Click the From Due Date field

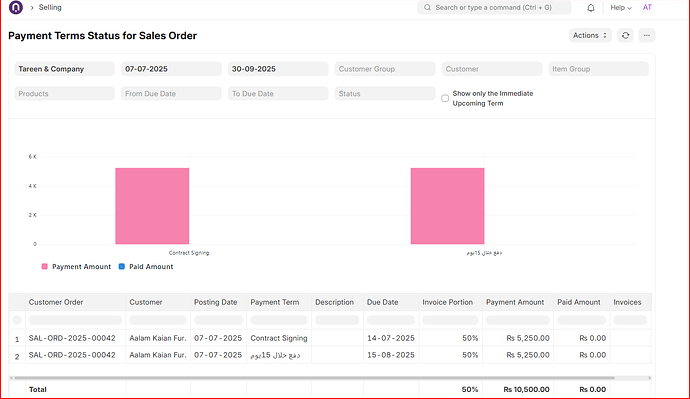[x=171, y=94]
